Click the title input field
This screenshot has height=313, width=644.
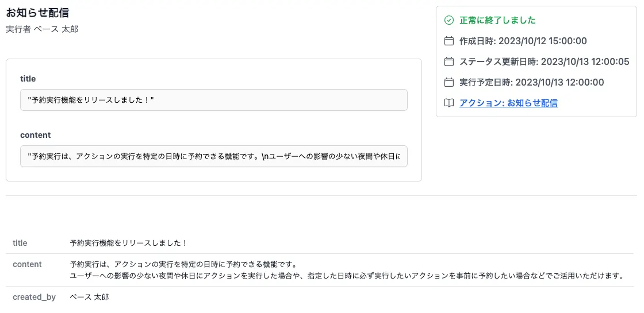(x=213, y=100)
